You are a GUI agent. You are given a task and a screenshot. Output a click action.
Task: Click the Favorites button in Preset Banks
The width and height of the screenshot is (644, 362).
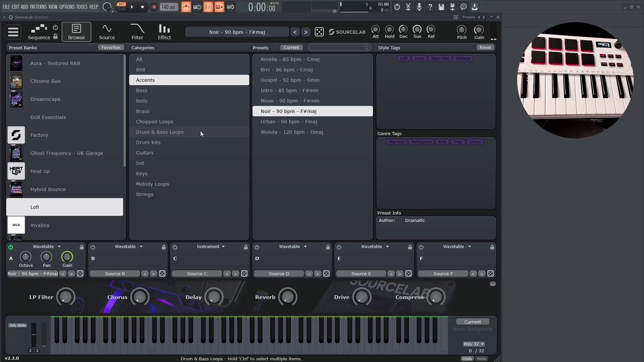[x=111, y=48]
